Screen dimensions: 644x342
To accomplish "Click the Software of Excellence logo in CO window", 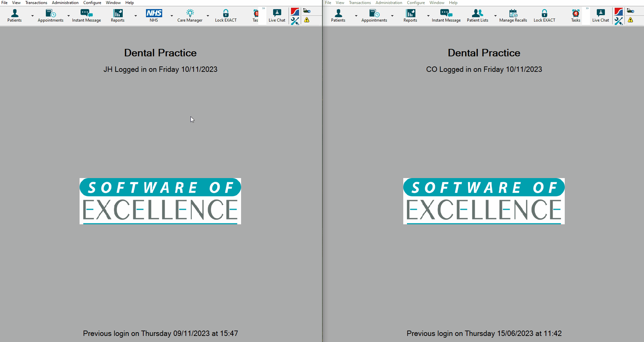I will (484, 201).
